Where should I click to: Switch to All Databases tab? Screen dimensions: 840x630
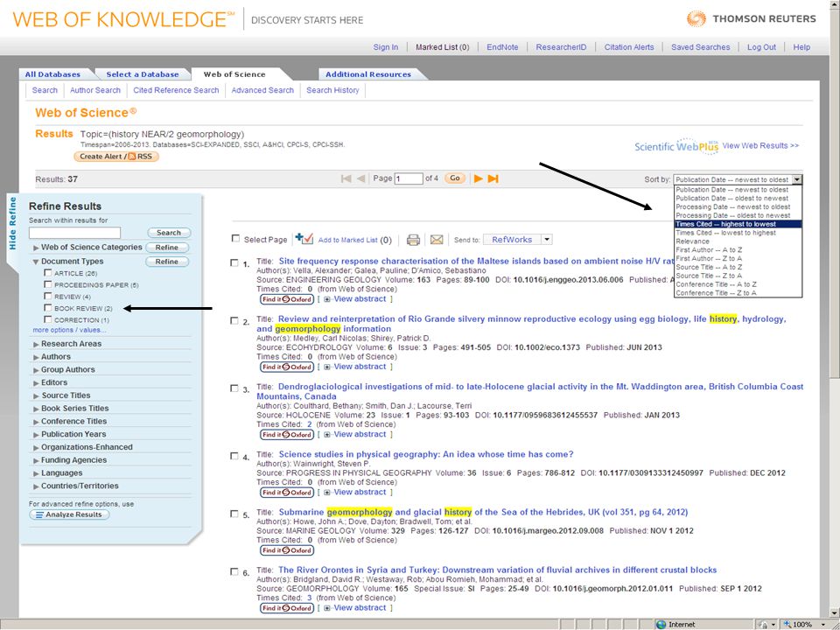coord(52,74)
